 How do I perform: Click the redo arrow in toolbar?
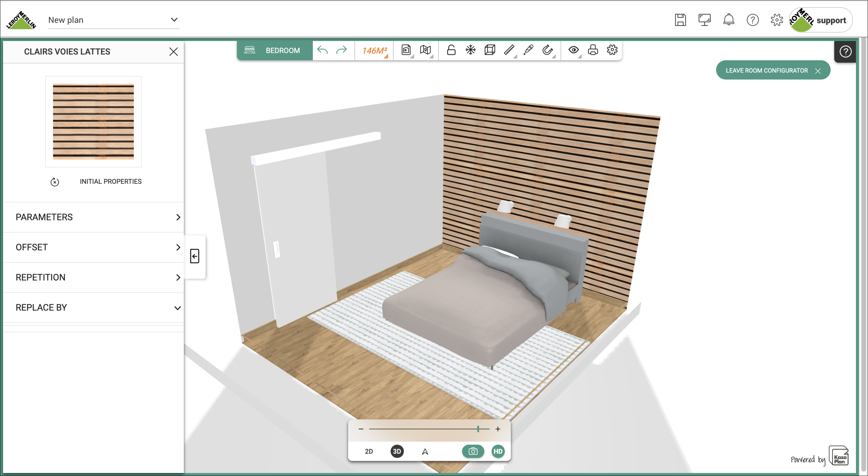click(x=341, y=50)
